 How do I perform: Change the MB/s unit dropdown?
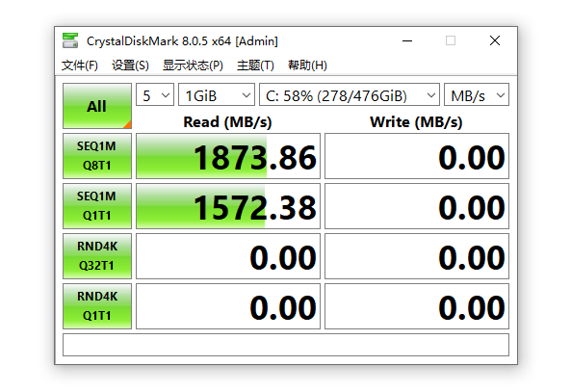(477, 94)
